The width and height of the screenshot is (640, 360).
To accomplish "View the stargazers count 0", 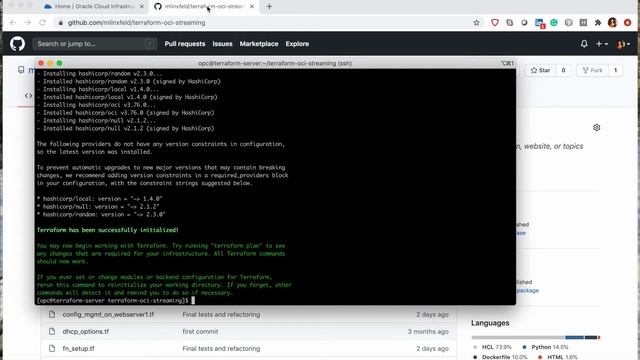I will pos(563,70).
